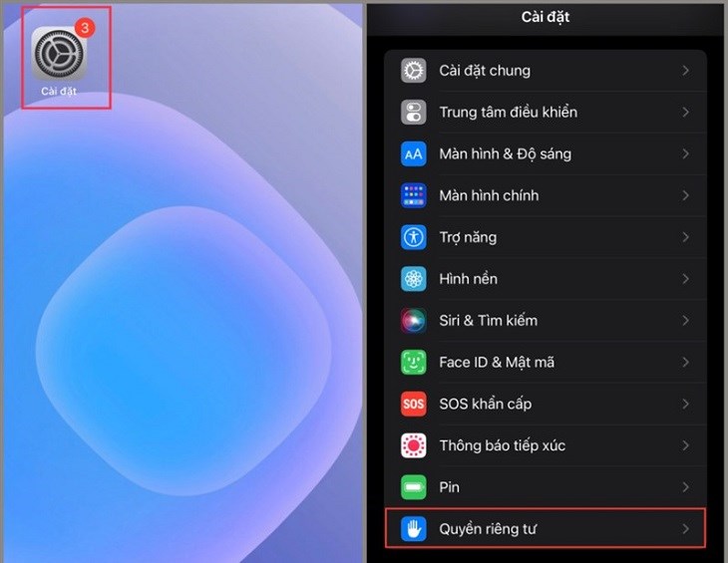Image resolution: width=728 pixels, height=563 pixels.
Task: Tap the Màn hình chính grid icon
Action: [413, 195]
